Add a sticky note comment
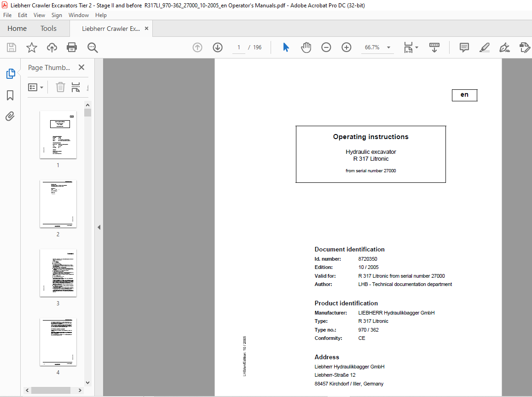532x397 pixels. (464, 47)
